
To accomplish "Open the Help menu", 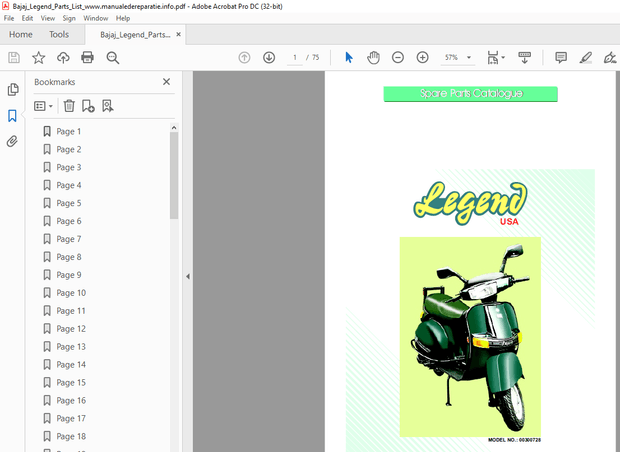I will (123, 18).
